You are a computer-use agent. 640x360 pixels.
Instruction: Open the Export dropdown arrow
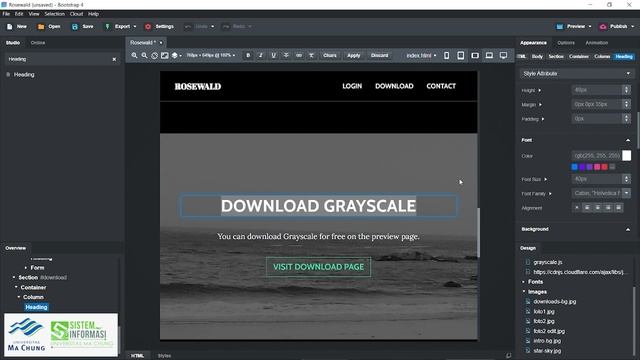pyautogui.click(x=135, y=27)
